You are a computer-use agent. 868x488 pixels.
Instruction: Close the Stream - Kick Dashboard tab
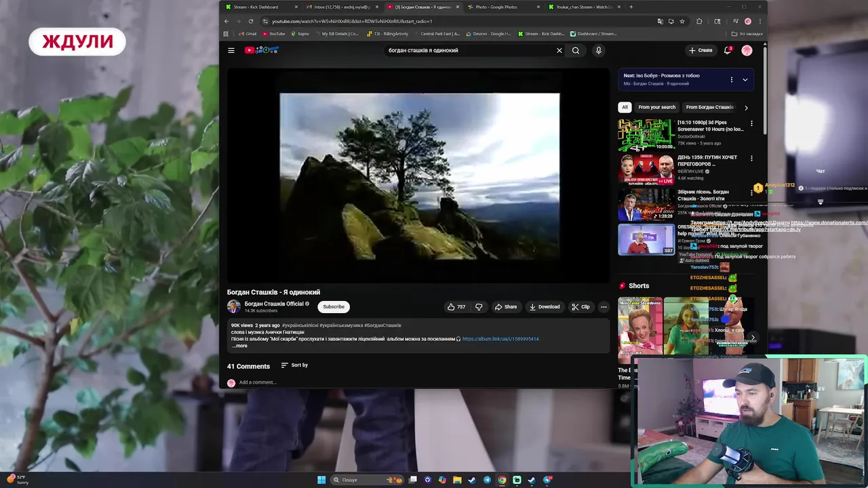296,7
